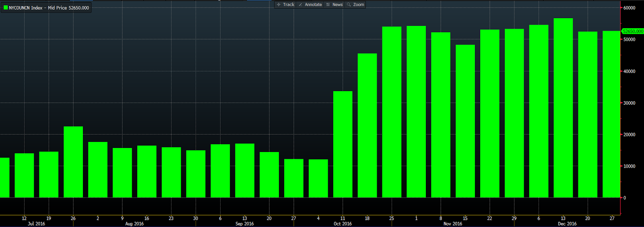Click the 30000 y-axis label

[629, 103]
